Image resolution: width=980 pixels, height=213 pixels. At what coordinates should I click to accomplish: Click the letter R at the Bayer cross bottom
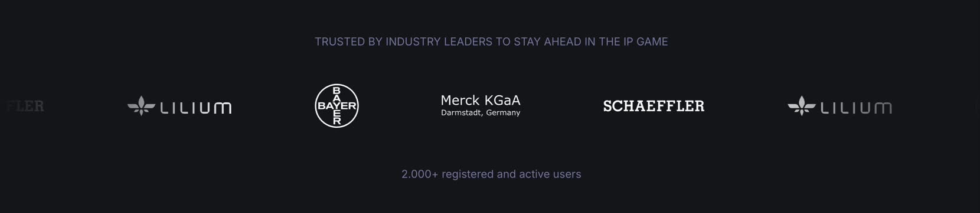[x=337, y=121]
